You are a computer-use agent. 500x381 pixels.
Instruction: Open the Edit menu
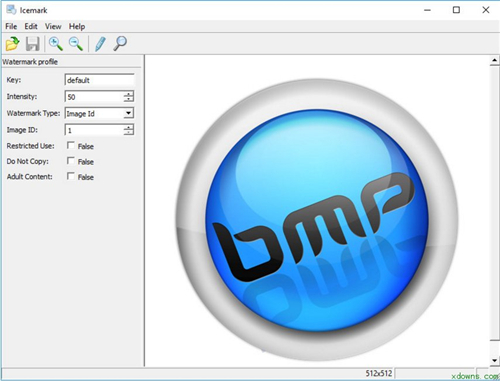point(31,26)
